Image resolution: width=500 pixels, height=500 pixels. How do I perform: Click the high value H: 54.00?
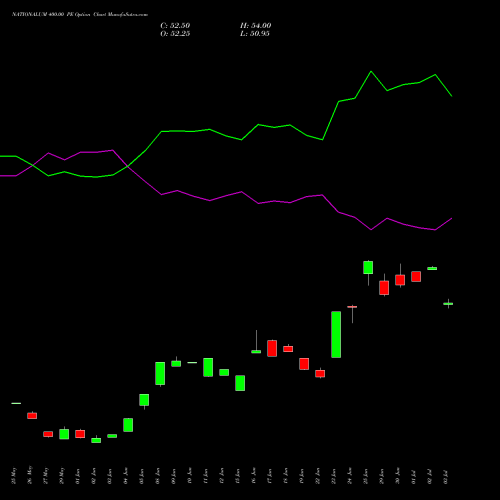pos(255,26)
